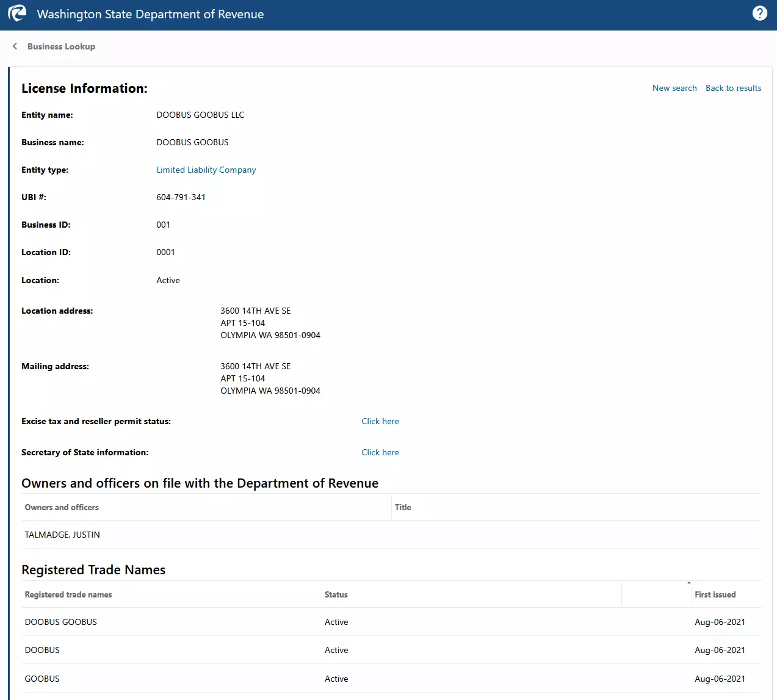777x700 pixels.
Task: Click the sort arrow above First issued
Action: pos(689,583)
